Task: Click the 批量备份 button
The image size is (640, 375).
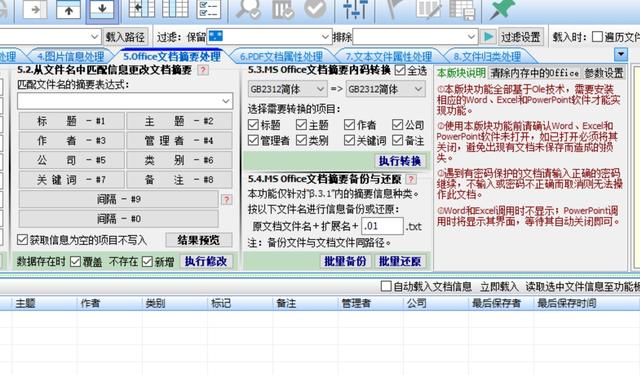Action: click(345, 261)
